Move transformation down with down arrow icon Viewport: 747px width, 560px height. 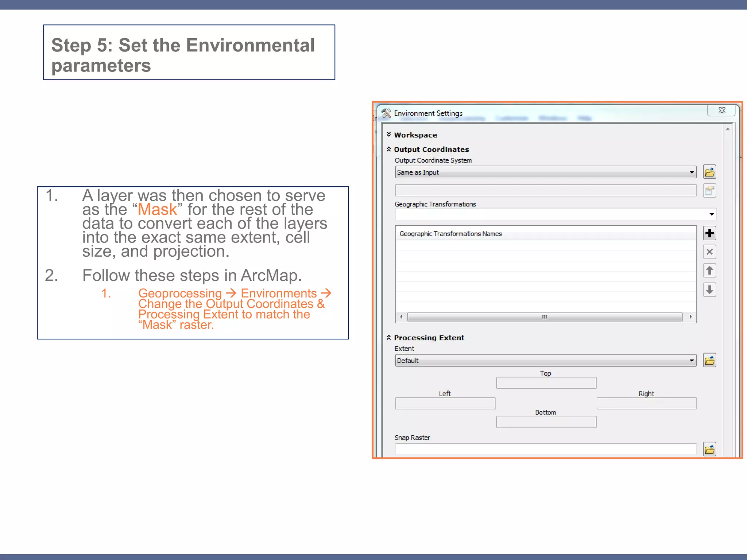(x=709, y=290)
